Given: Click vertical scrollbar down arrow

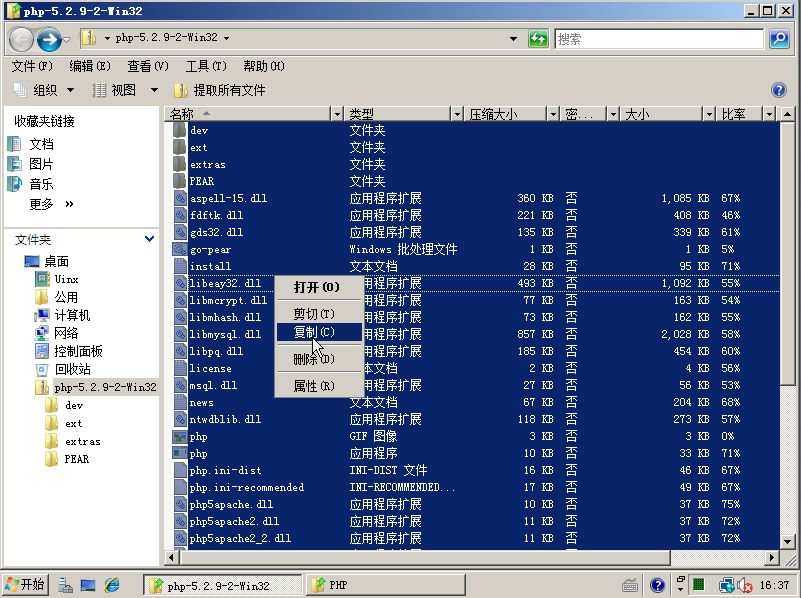Looking at the screenshot, I should [787, 541].
